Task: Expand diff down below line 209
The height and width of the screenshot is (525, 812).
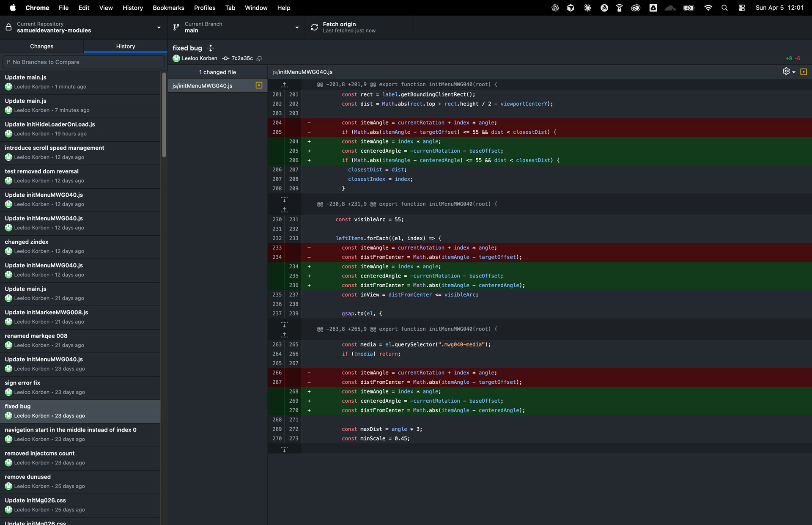Action: [x=284, y=199]
